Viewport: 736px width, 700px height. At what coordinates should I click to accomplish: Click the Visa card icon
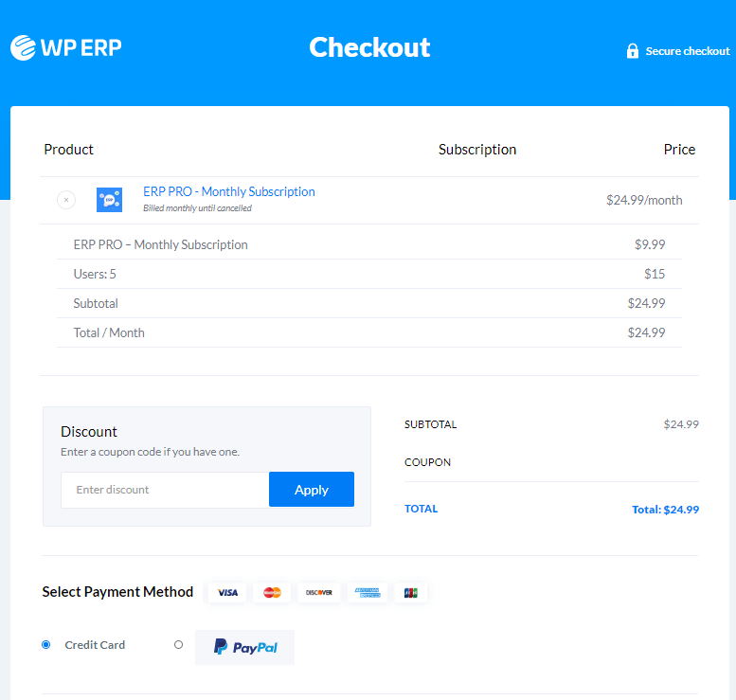click(227, 592)
